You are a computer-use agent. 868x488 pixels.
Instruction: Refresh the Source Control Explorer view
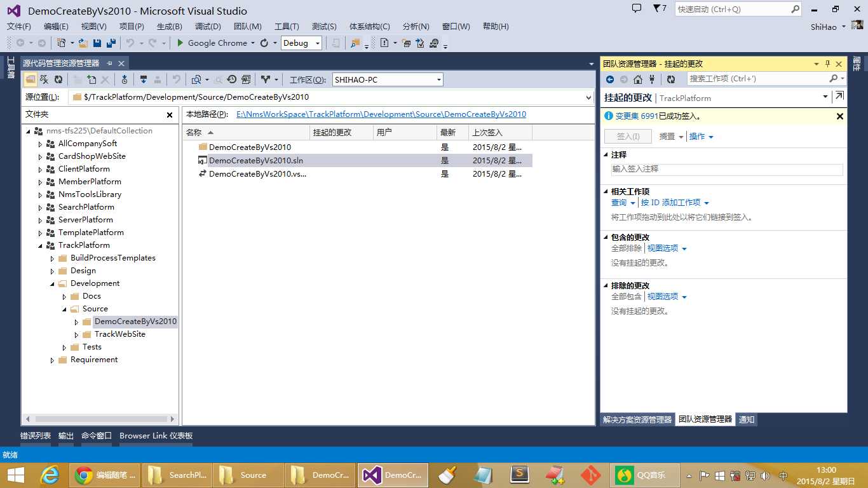point(58,79)
